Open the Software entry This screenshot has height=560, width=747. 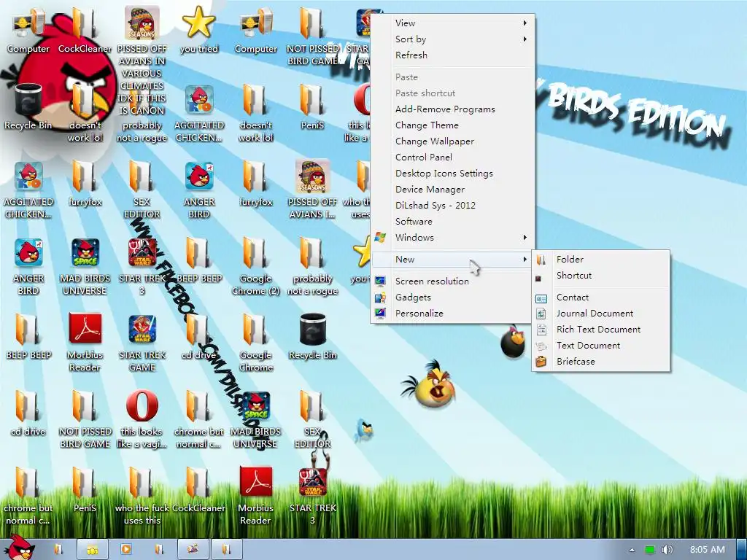tap(452, 222)
